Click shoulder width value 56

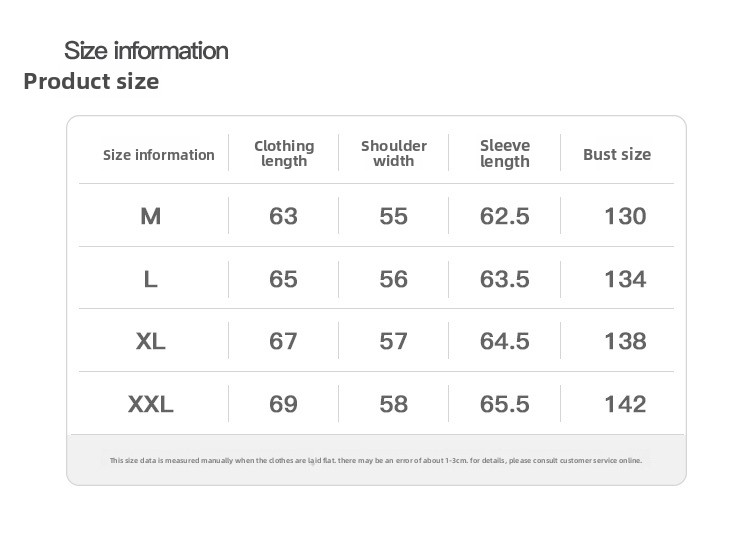click(394, 279)
